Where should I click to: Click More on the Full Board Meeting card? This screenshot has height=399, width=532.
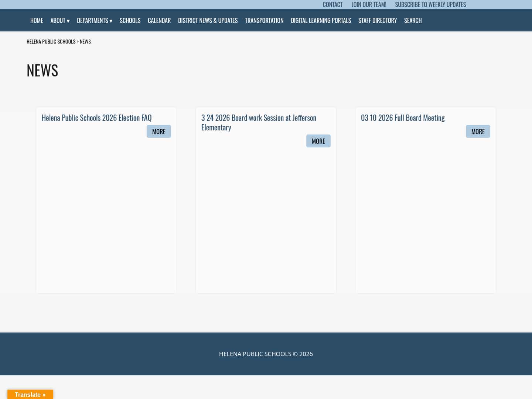pos(478,132)
